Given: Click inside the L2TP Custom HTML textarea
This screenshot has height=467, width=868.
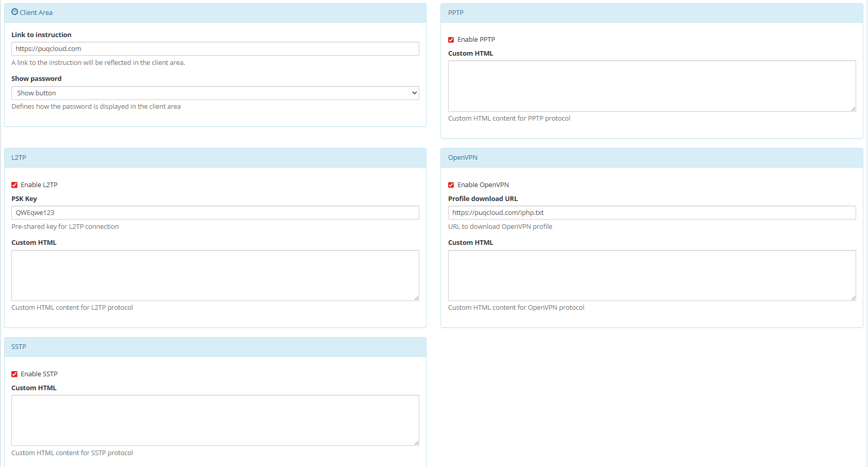Looking at the screenshot, I should click(x=215, y=275).
